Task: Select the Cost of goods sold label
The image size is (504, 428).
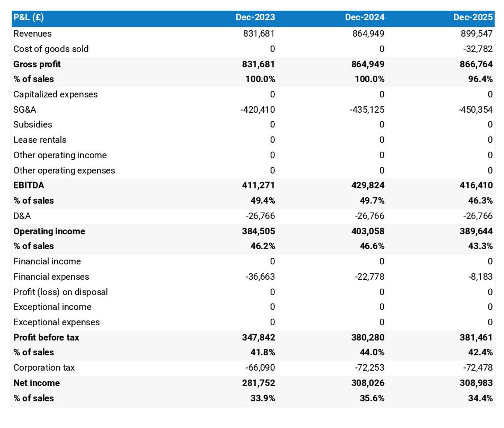Action: tap(51, 49)
